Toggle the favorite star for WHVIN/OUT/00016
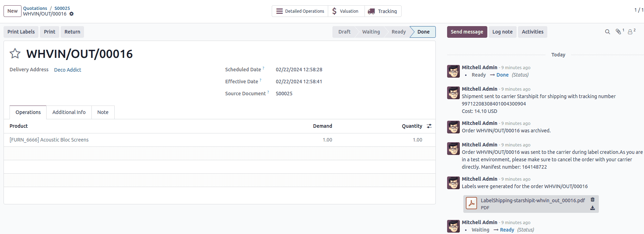 point(15,54)
